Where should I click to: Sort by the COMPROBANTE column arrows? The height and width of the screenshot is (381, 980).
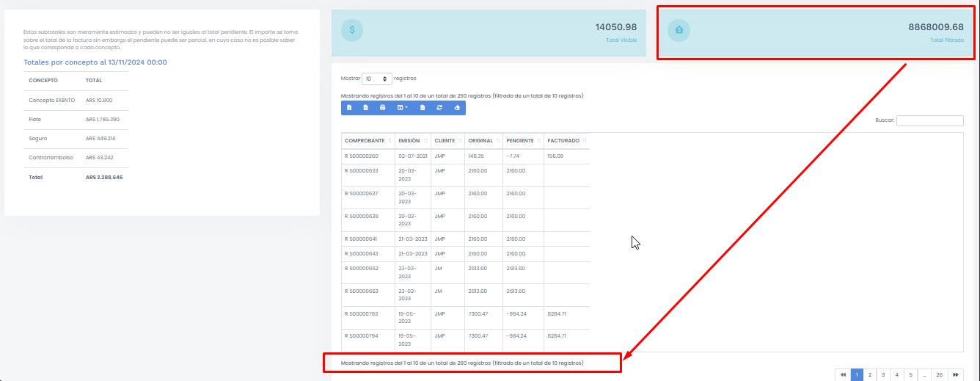(389, 140)
